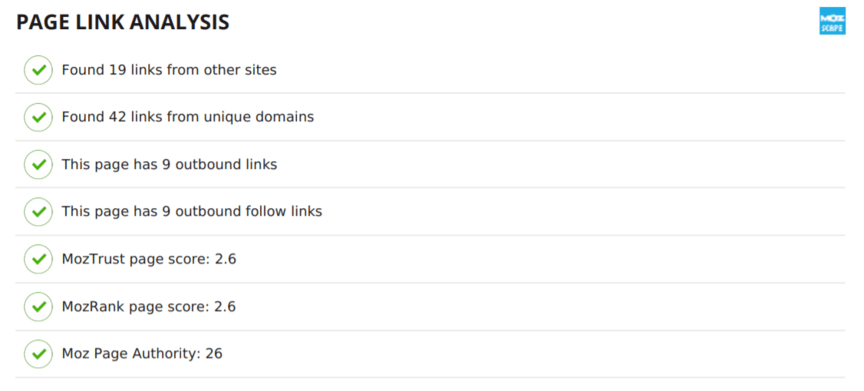Click the value 26 after Moz Page Authority

pos(214,354)
